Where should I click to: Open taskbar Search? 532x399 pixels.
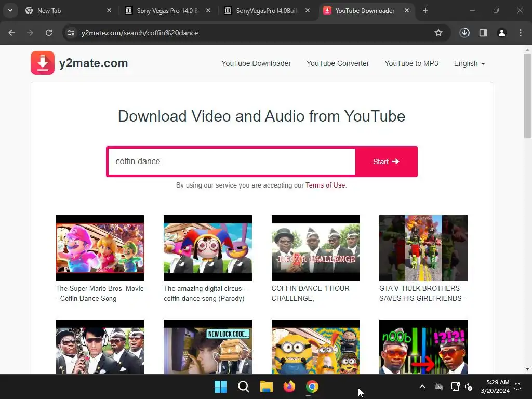[244, 387]
